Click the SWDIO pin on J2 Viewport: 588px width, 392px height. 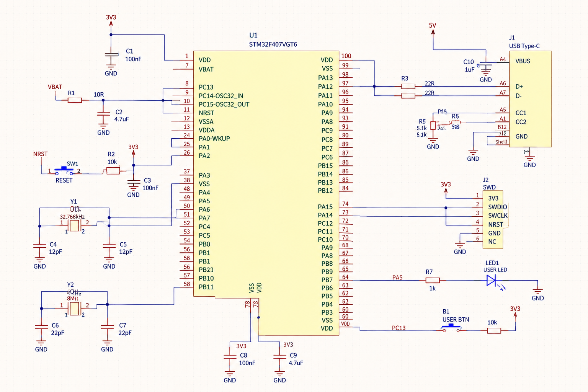tap(497, 207)
